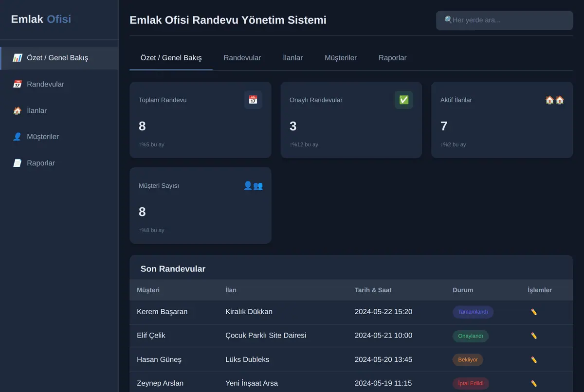This screenshot has width=584, height=392.
Task: Click the house icon beside İlanlar in sidebar
Action: click(x=17, y=110)
